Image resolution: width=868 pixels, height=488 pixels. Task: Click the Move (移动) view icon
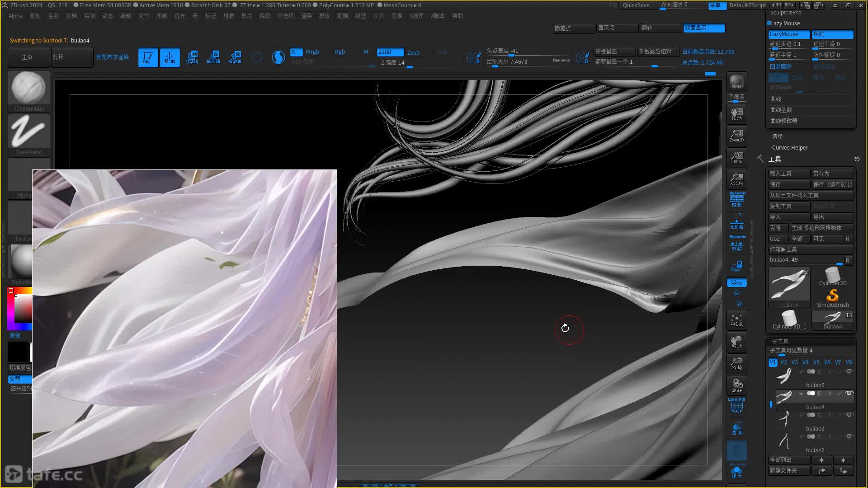click(736, 342)
